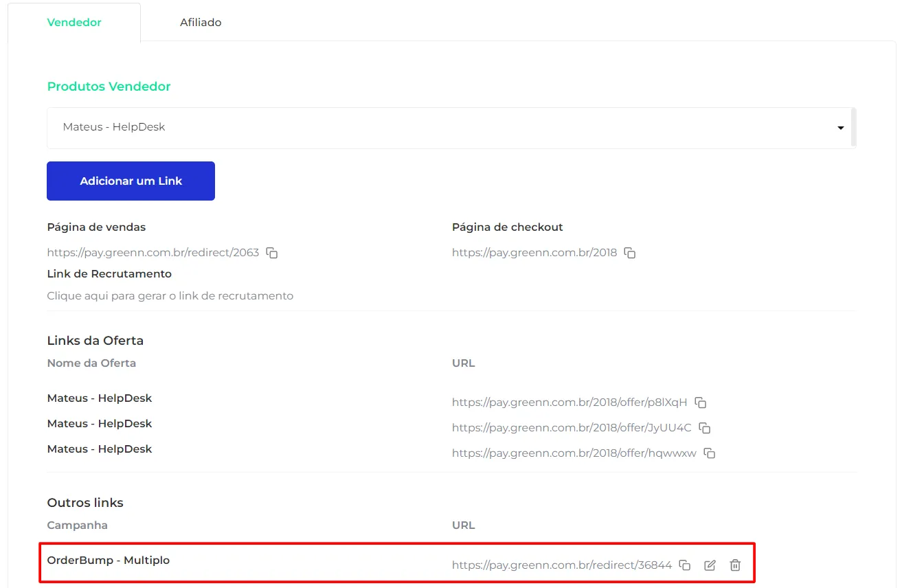Click the Outros links heading
Image resolution: width=902 pixels, height=588 pixels.
pos(85,503)
